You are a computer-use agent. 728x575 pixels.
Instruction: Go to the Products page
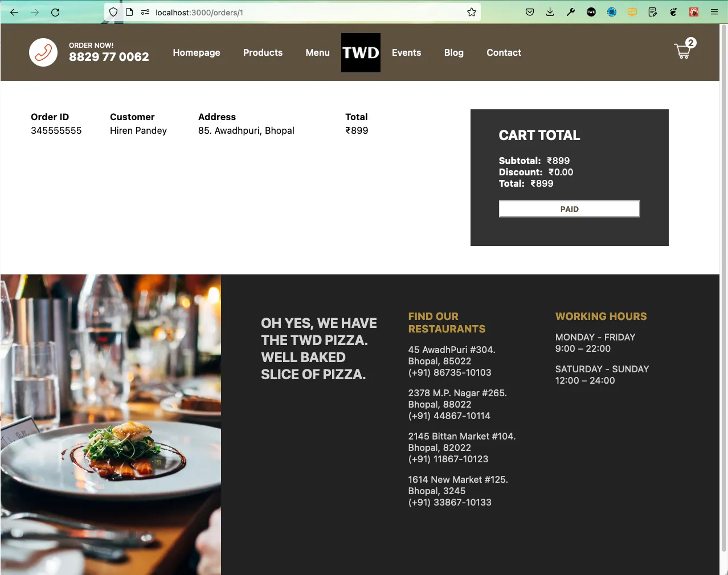pos(263,52)
